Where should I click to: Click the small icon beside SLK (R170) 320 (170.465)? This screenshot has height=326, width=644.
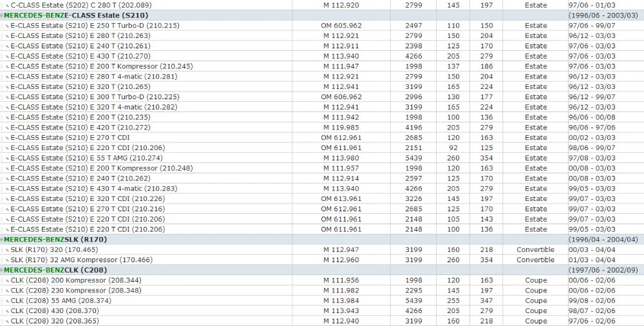point(7,251)
